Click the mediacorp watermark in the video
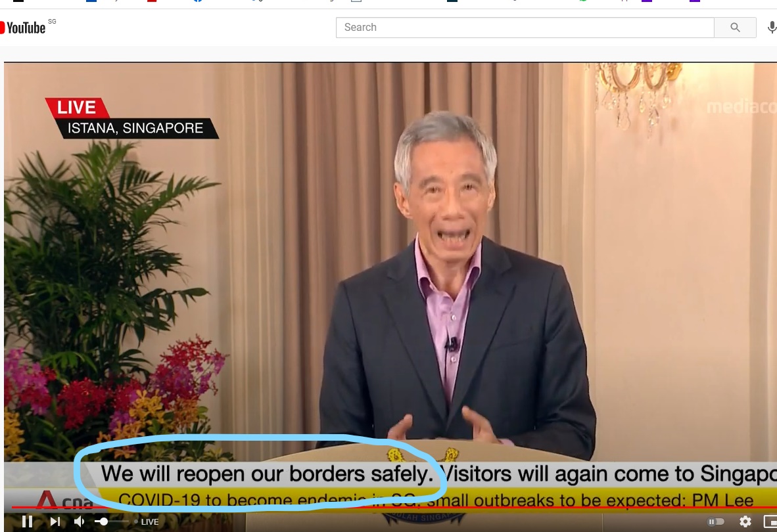The height and width of the screenshot is (532, 777). click(740, 107)
